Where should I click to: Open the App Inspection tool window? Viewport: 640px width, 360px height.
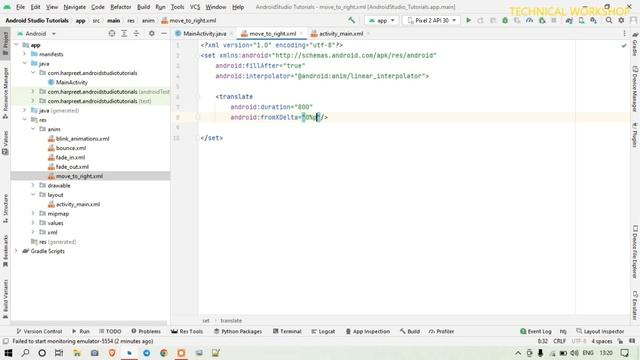coord(367,331)
